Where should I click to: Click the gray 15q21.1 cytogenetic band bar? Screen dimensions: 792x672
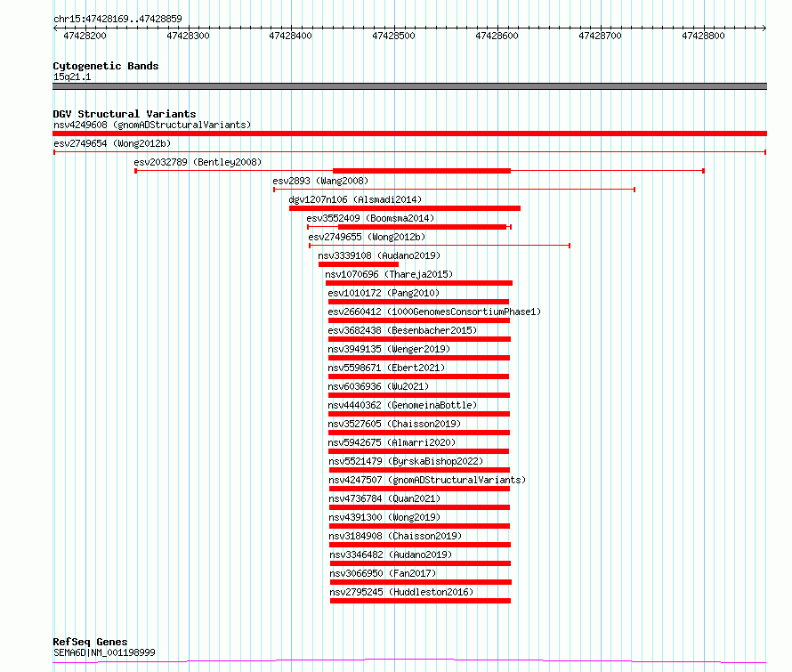pyautogui.click(x=409, y=86)
